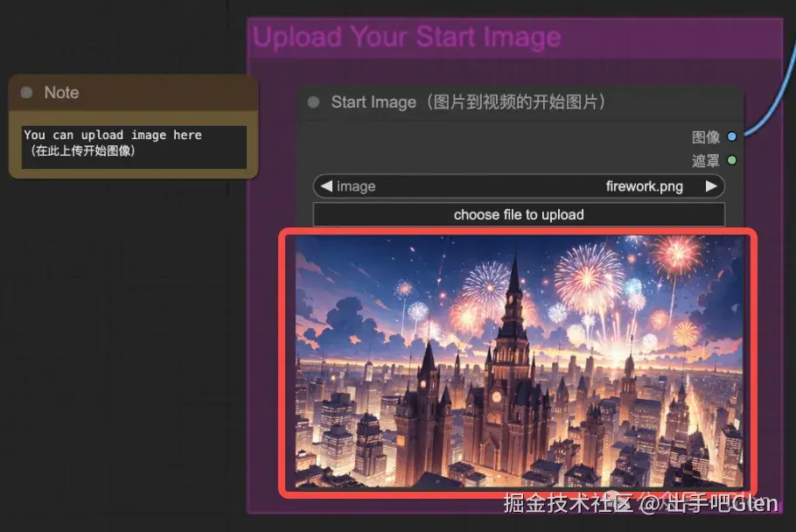Click the Upload Your Start Image group title
Screen dimensions: 796x532
point(407,36)
